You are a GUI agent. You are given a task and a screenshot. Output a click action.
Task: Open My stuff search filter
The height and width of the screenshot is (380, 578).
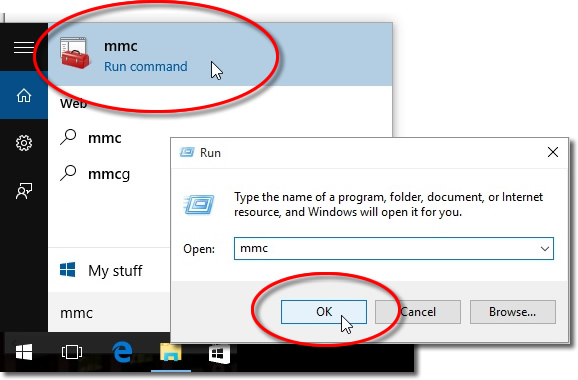tap(101, 271)
